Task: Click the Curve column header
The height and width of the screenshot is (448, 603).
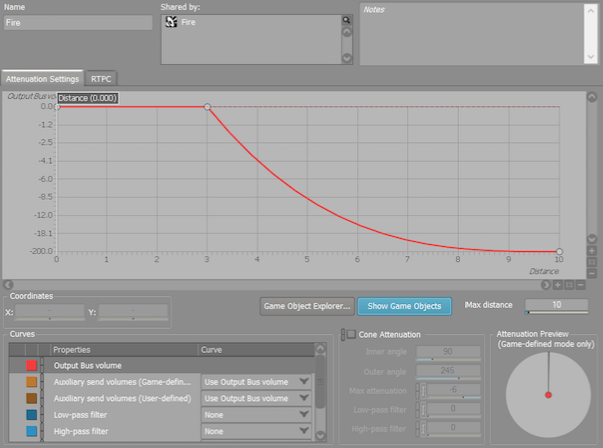Action: pyautogui.click(x=256, y=350)
